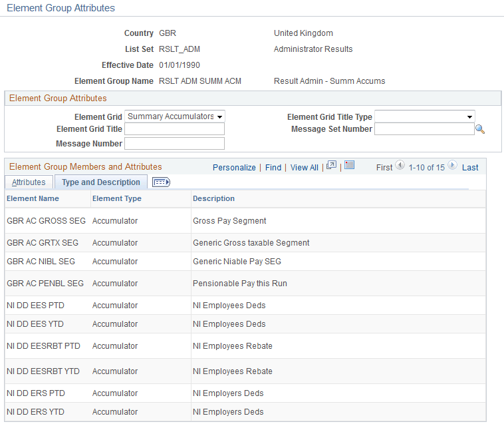Click the Show all columns tab icon
The height and width of the screenshot is (424, 504).
coord(161,182)
